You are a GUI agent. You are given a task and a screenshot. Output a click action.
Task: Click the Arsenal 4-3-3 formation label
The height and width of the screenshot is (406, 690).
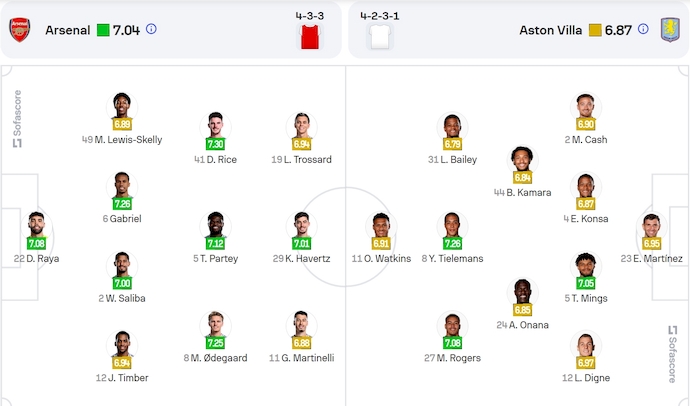coord(311,16)
